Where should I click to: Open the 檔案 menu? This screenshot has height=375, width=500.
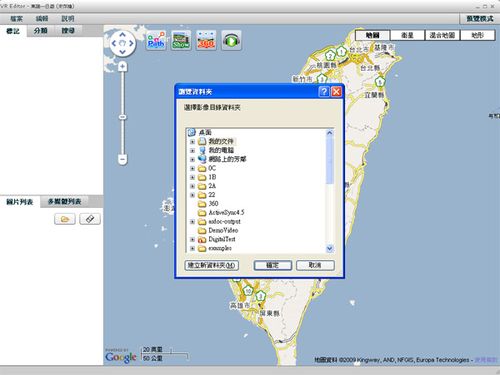(x=16, y=19)
